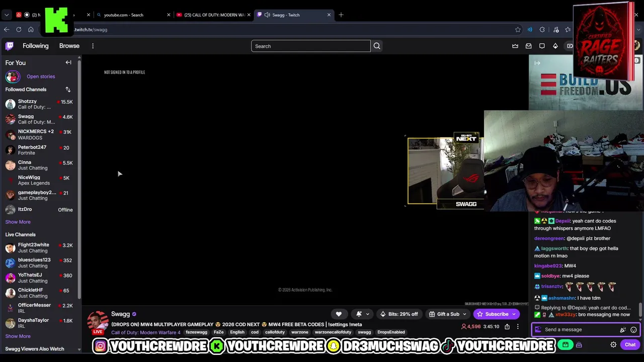The image size is (644, 362).
Task: Open NiceWigg's channel in sidebar
Action: pyautogui.click(x=39, y=180)
